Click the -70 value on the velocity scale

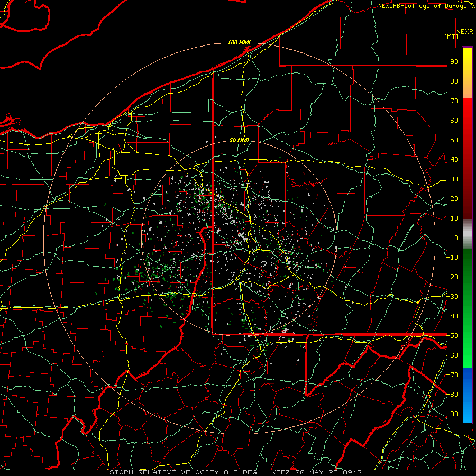[452, 375]
